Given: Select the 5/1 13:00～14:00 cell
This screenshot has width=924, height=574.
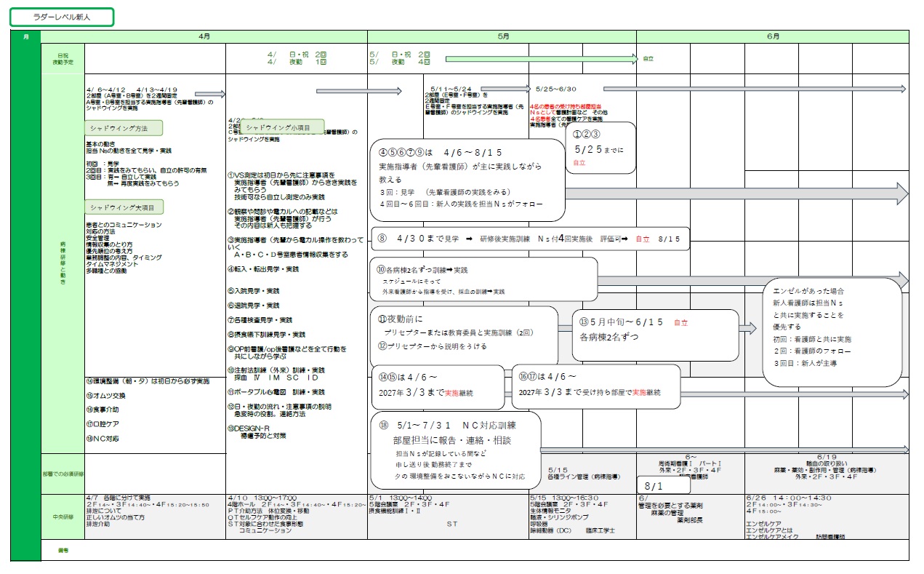Looking at the screenshot, I should coord(448,517).
